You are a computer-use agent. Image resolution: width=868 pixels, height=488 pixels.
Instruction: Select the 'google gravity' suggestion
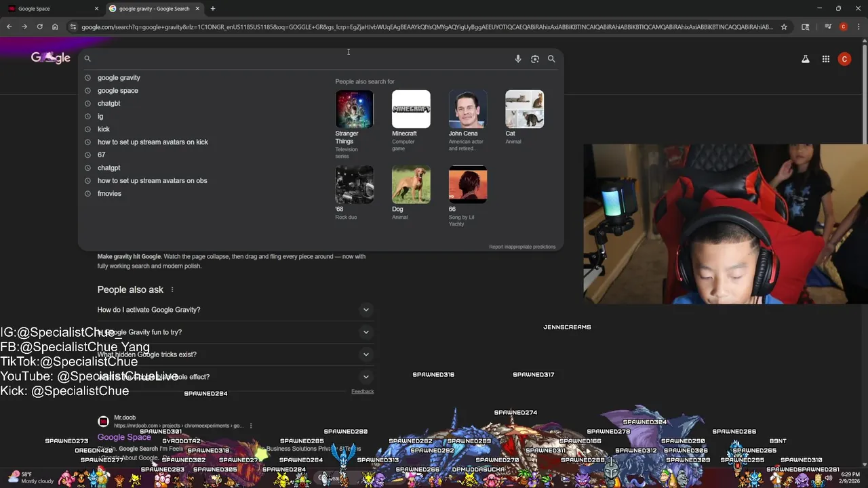point(119,78)
